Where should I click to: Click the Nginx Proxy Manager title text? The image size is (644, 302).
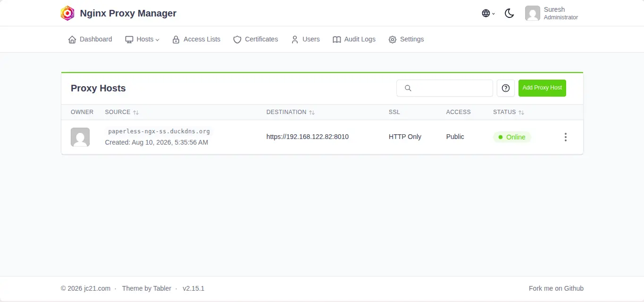point(128,13)
